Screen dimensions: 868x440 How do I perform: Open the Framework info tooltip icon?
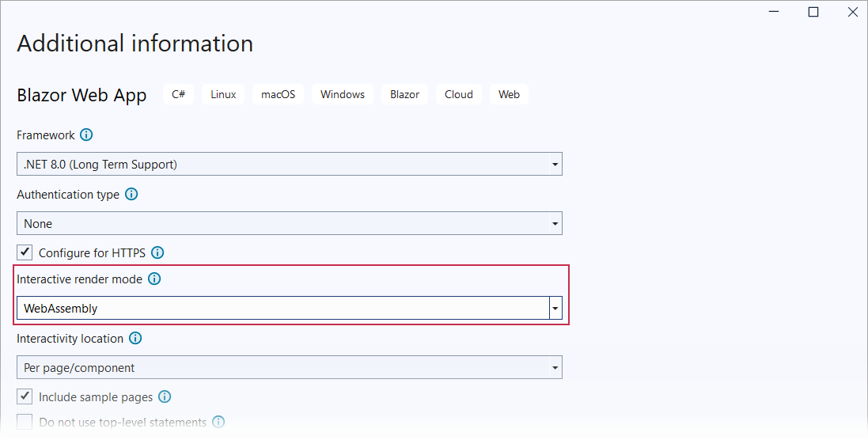click(86, 135)
